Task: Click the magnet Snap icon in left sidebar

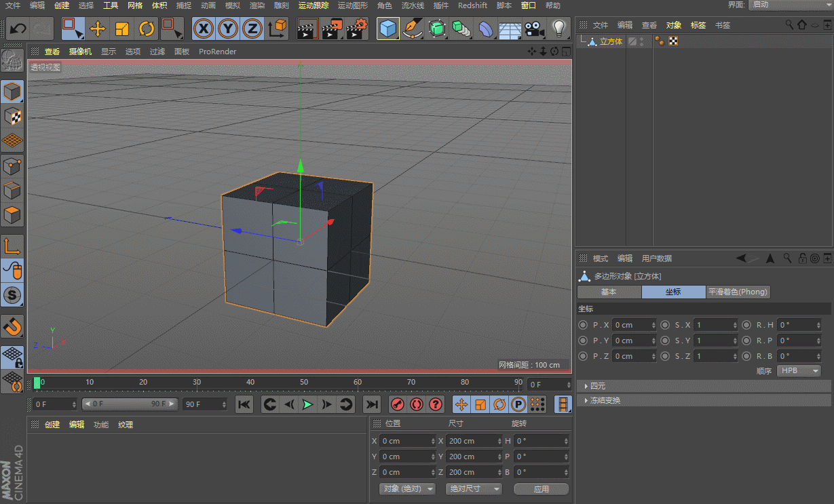Action: 12,327
